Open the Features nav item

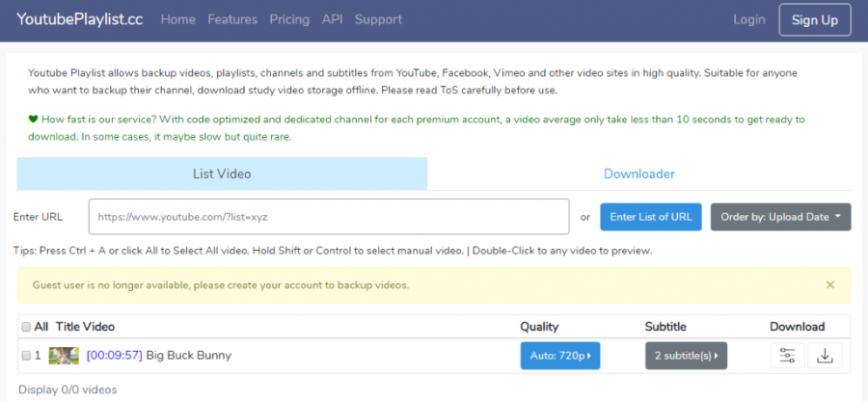click(232, 19)
